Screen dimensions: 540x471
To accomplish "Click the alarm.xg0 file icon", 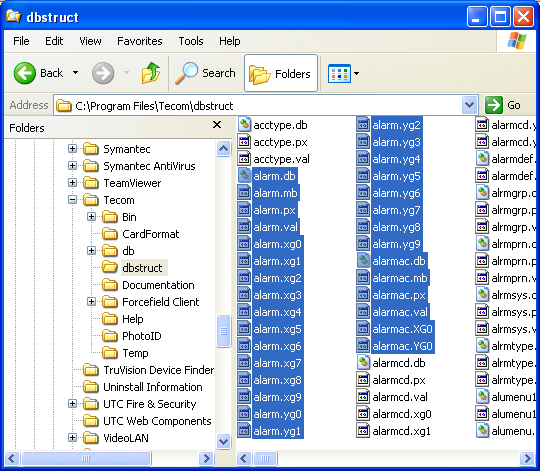I will click(244, 244).
